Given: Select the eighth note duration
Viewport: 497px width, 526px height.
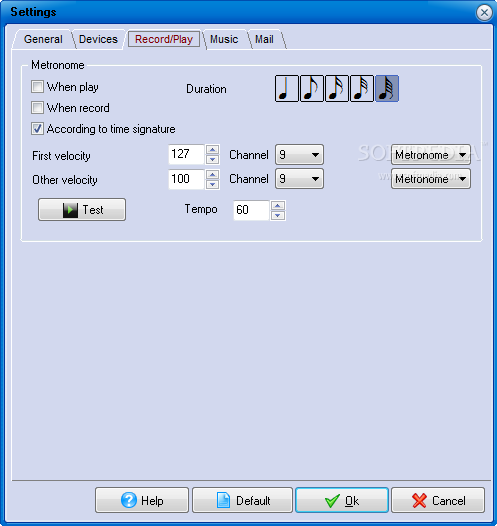Looking at the screenshot, I should (312, 89).
